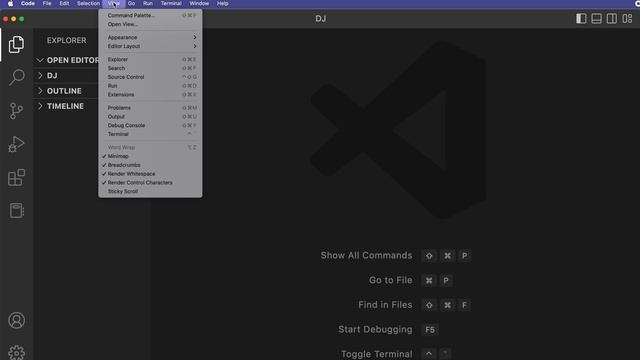This screenshot has height=360, width=640.
Task: Click the Toggle Terminal hint
Action: 376,354
